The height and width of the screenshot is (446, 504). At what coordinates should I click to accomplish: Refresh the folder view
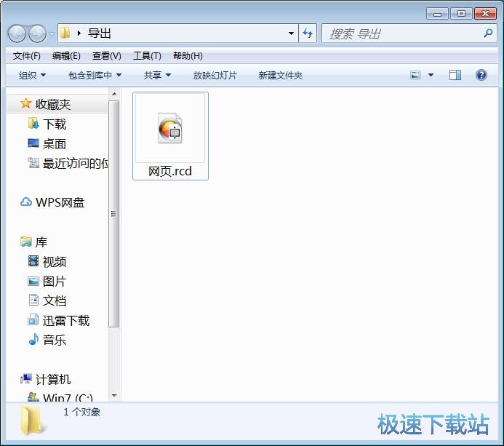pos(308,33)
